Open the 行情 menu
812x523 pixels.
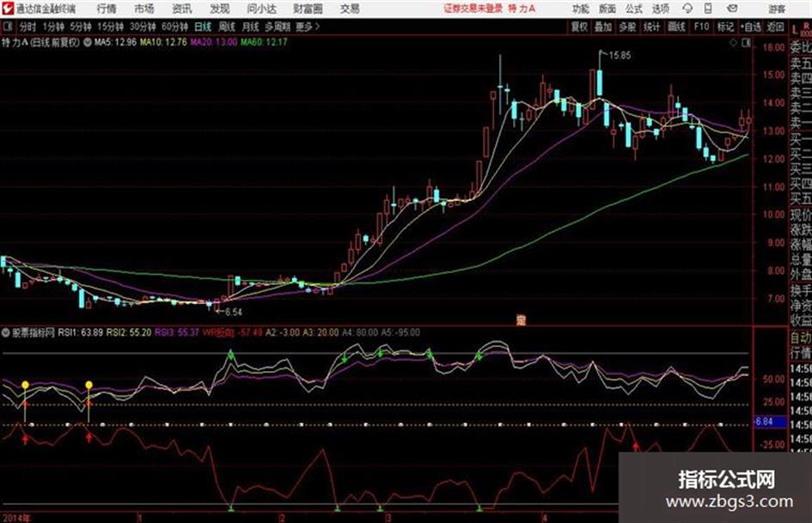(107, 9)
